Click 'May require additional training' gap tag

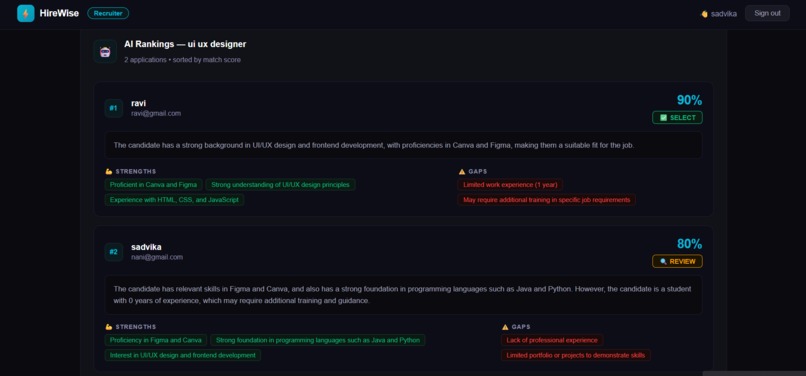pyautogui.click(x=546, y=200)
